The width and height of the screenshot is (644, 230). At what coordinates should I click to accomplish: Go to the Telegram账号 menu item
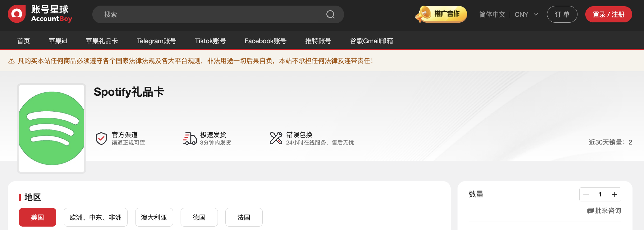point(156,41)
